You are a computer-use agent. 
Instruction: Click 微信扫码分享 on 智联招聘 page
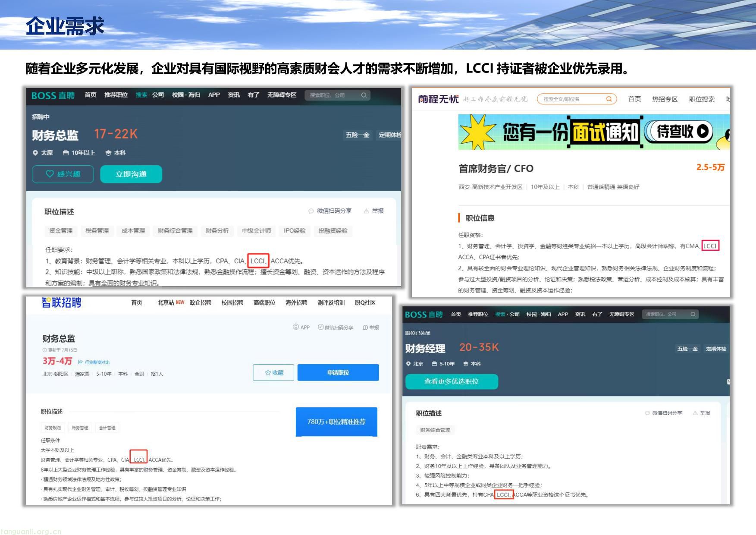(336, 327)
